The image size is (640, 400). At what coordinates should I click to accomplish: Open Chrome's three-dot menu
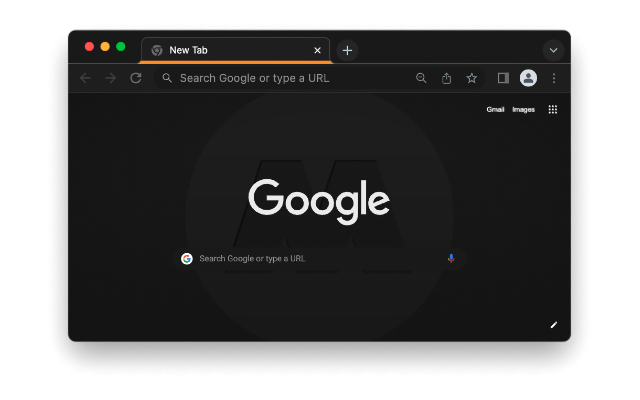point(554,78)
